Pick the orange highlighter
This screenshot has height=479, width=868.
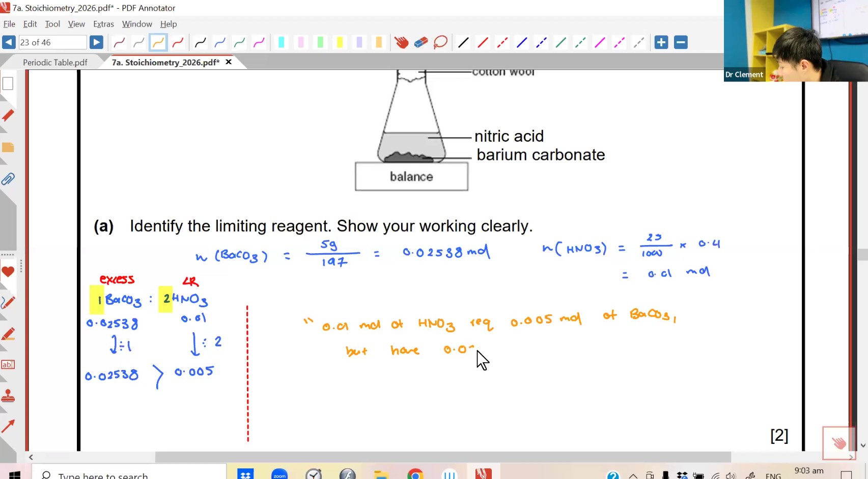pyautogui.click(x=379, y=42)
